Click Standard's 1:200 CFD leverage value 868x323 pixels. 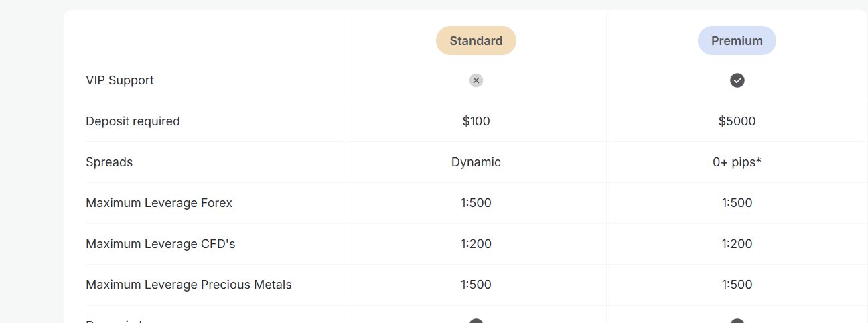coord(476,244)
